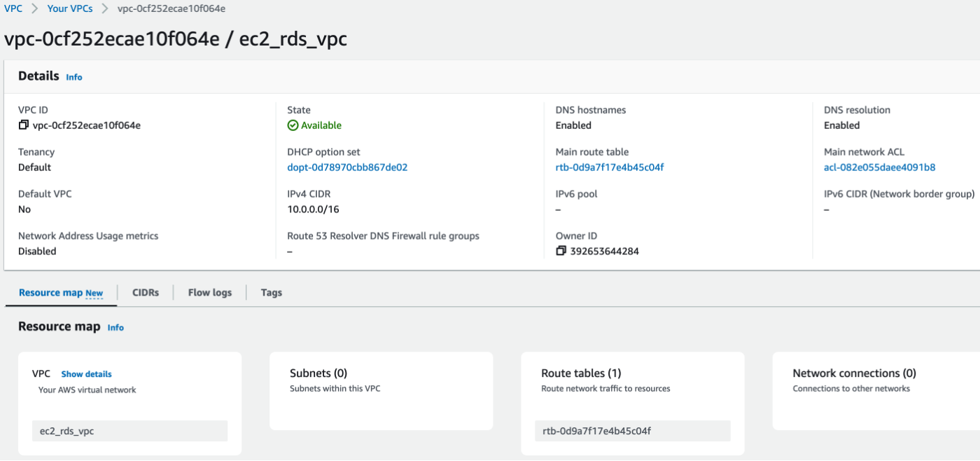Click Show details in VPC card
This screenshot has width=980, height=461.
tap(86, 374)
